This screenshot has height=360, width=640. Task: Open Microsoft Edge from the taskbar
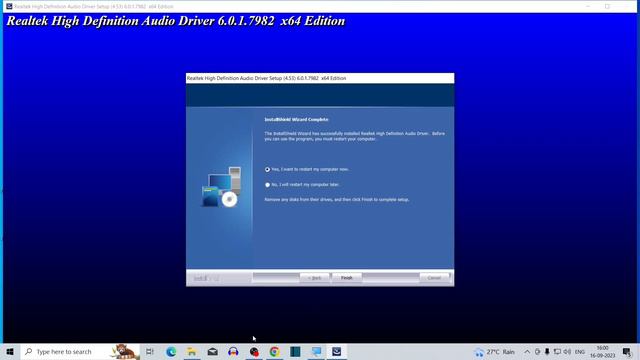171,351
